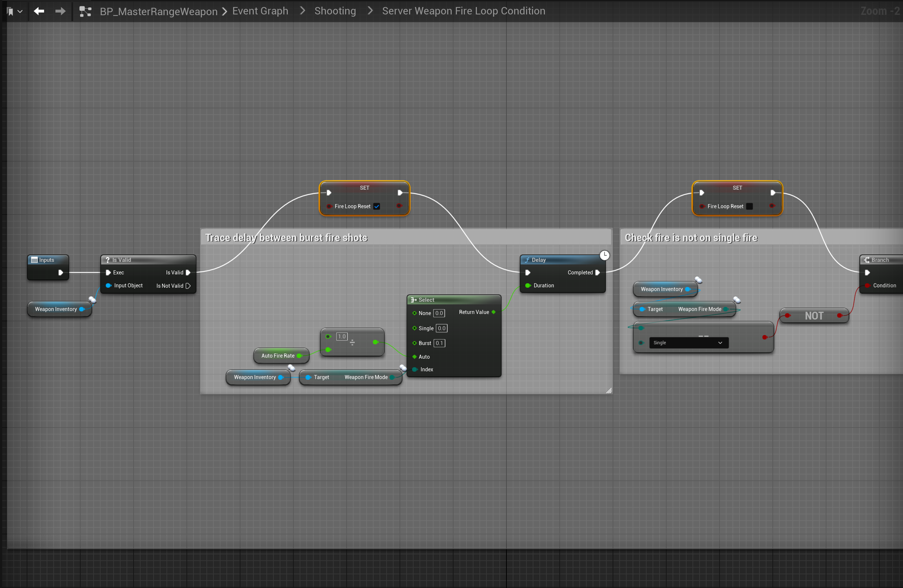Click the green Auto Fire Rate output pin

click(x=299, y=356)
